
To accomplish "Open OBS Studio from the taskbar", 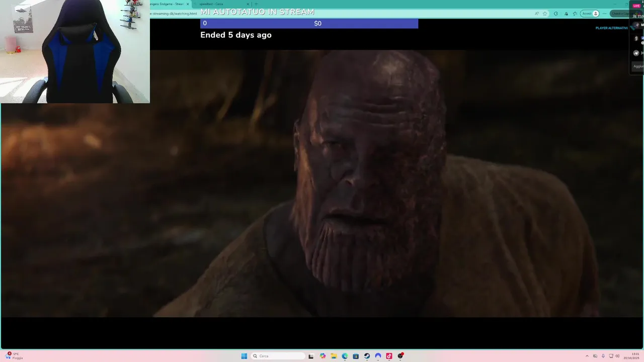I will point(400,356).
